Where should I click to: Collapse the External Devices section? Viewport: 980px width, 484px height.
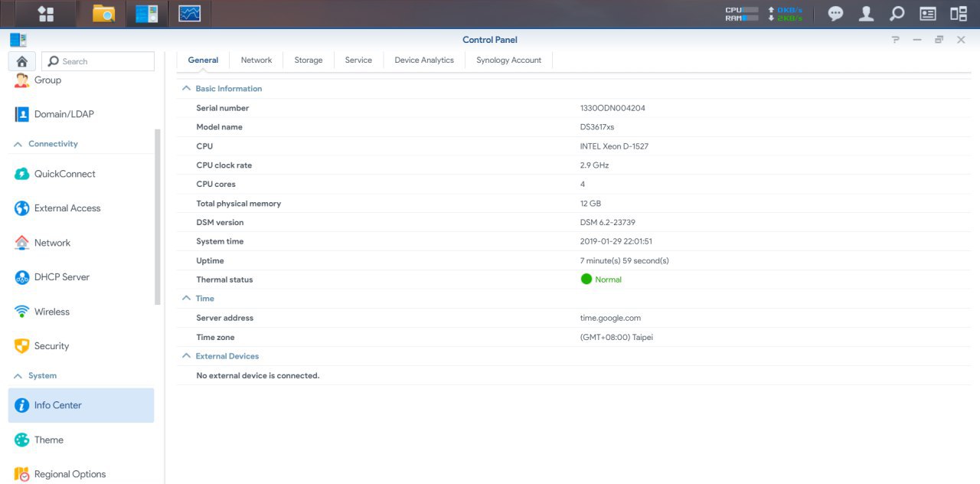[186, 356]
